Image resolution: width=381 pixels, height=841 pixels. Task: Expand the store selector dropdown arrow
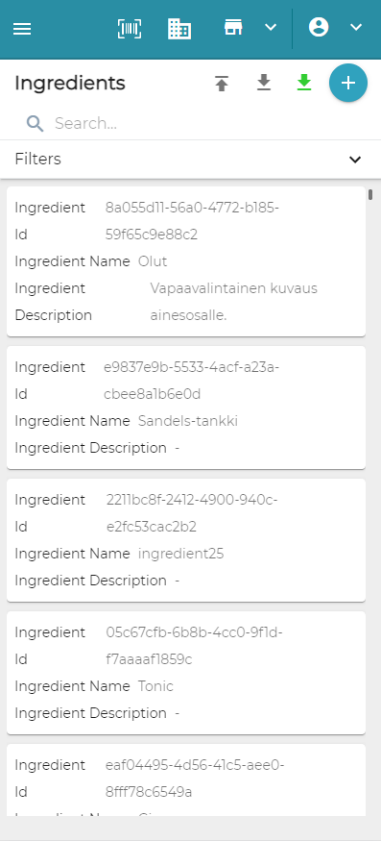click(271, 27)
